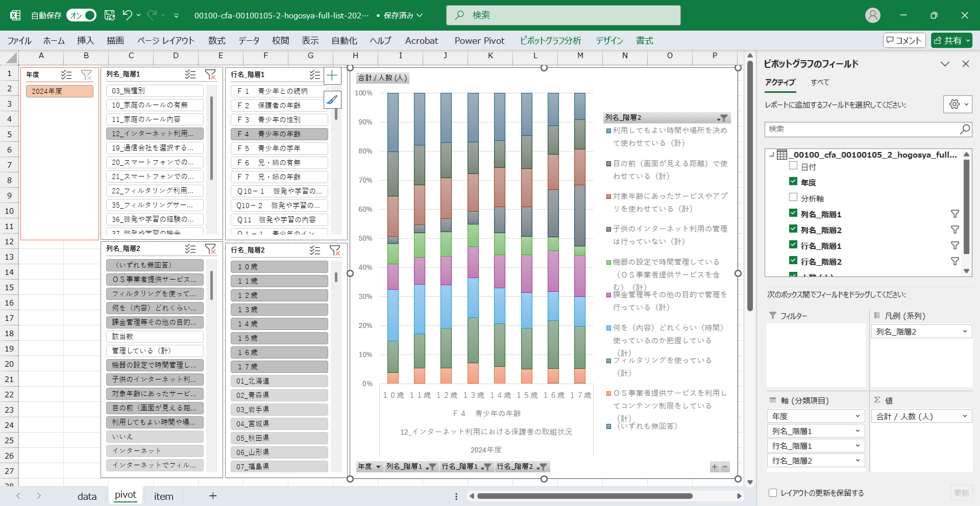Collapse chart field buttons with minus icon
This screenshot has height=506, width=980.
pos(725,467)
